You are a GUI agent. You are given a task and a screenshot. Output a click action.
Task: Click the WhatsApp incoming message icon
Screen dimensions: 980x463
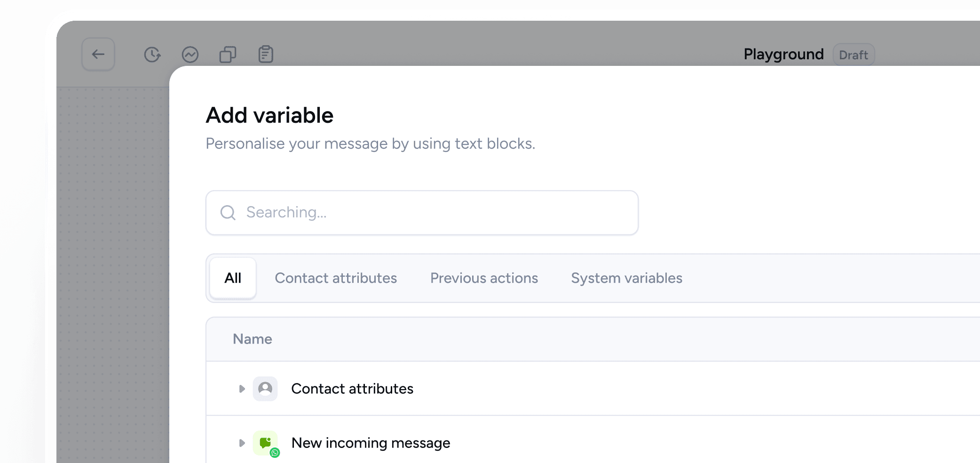tap(265, 443)
